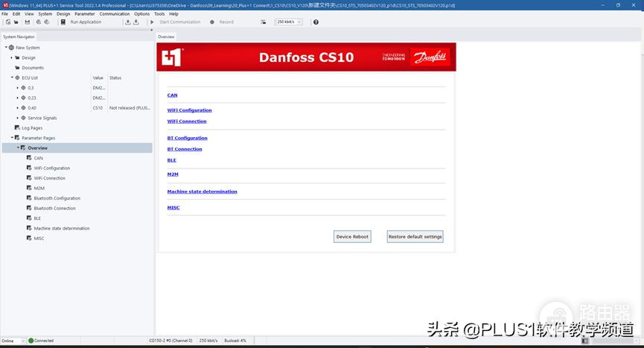Open the Online mode dropdown in status bar
Screen dimensions: 644x348
tap(13, 341)
